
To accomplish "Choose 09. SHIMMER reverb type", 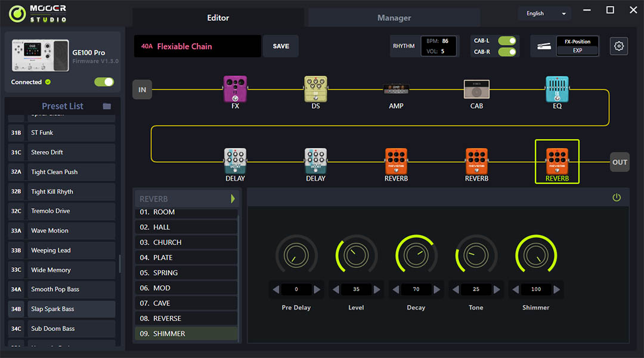I will [186, 334].
